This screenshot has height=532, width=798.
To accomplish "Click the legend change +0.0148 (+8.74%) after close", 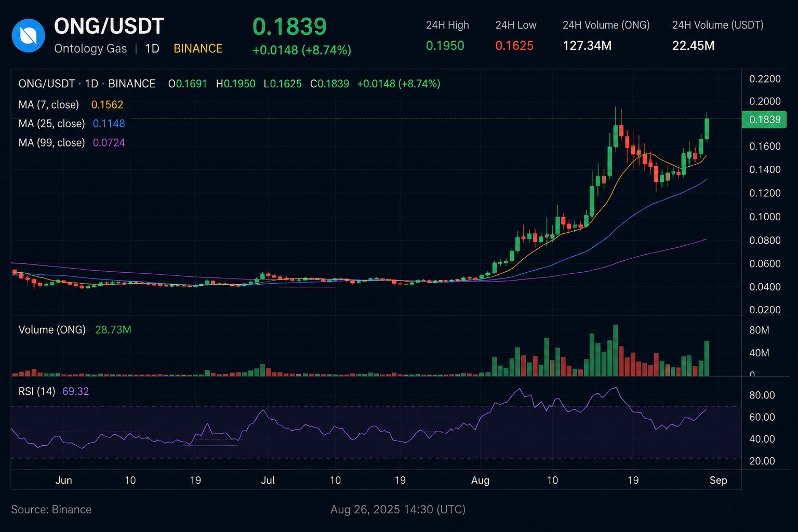I will click(x=398, y=84).
